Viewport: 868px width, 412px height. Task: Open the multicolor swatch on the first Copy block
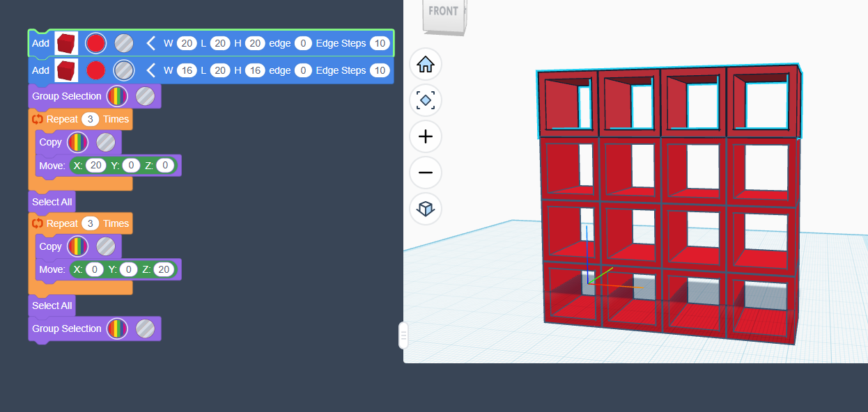coord(77,142)
